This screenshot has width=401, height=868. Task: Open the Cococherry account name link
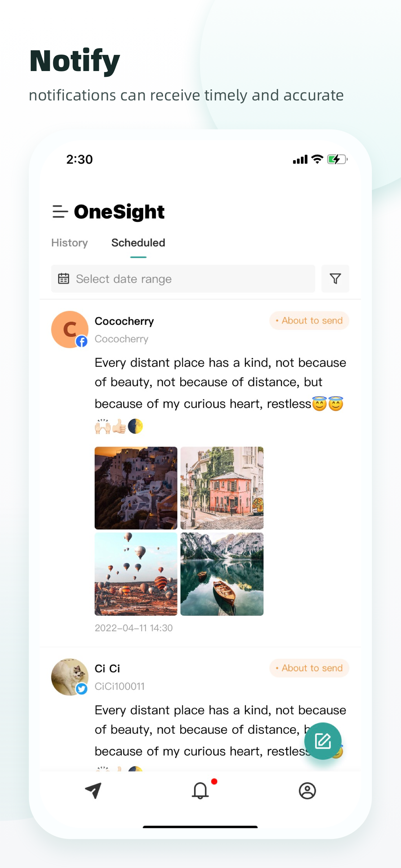point(124,321)
